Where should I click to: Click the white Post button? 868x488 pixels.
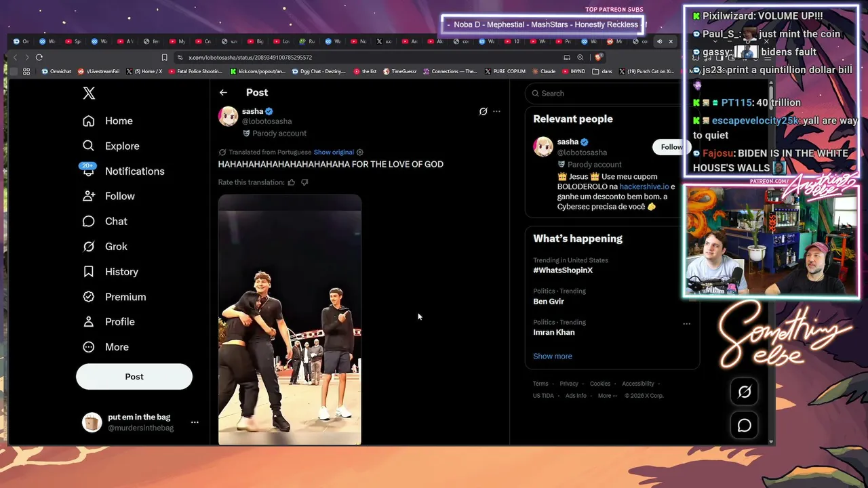pos(134,376)
